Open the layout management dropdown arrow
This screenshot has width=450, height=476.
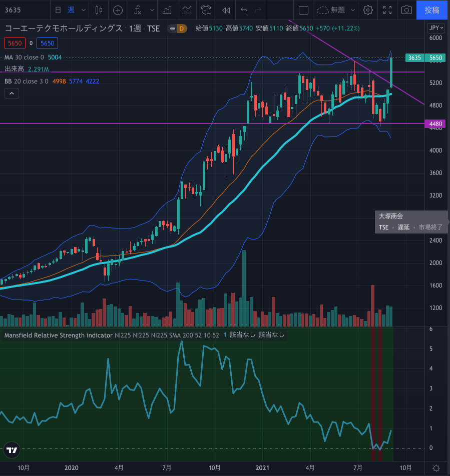click(x=352, y=10)
